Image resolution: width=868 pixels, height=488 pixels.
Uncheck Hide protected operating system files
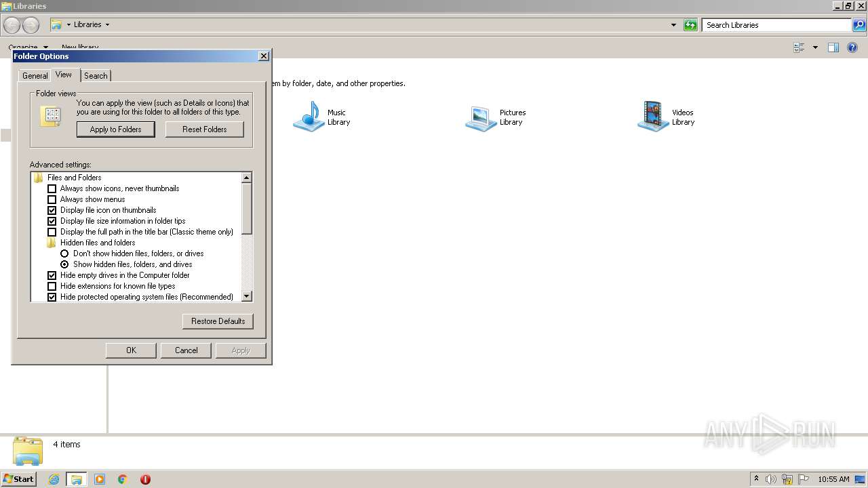pyautogui.click(x=52, y=297)
